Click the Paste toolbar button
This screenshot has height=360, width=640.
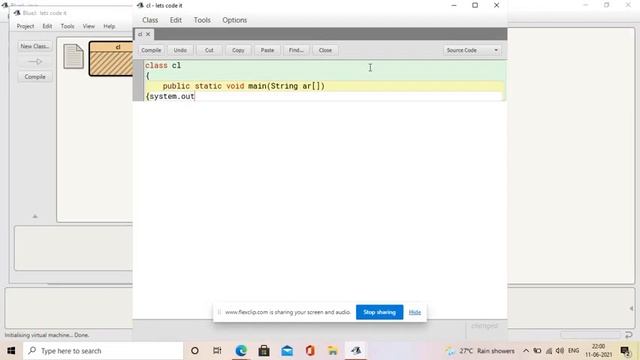tap(267, 50)
